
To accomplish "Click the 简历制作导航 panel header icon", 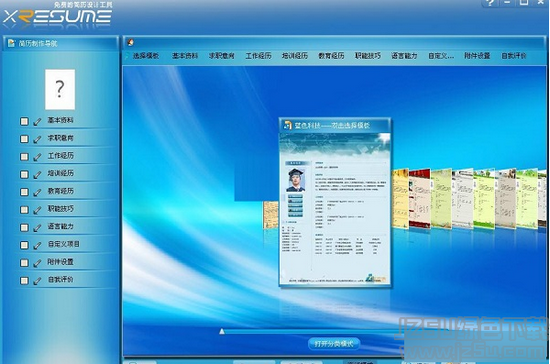I will tap(11, 43).
